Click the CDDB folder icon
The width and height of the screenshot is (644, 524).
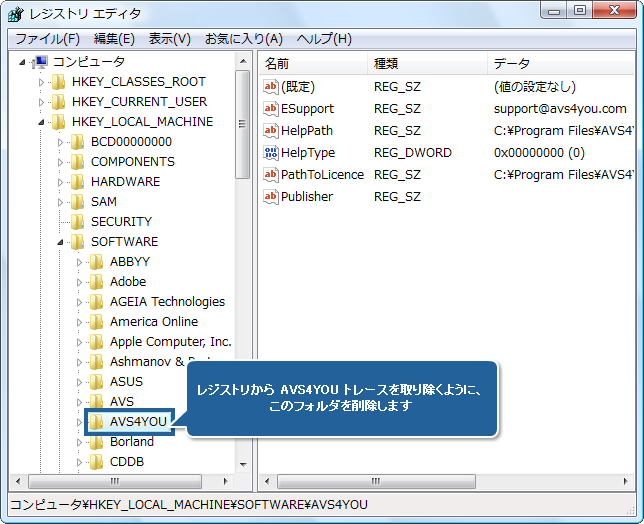pos(96,462)
